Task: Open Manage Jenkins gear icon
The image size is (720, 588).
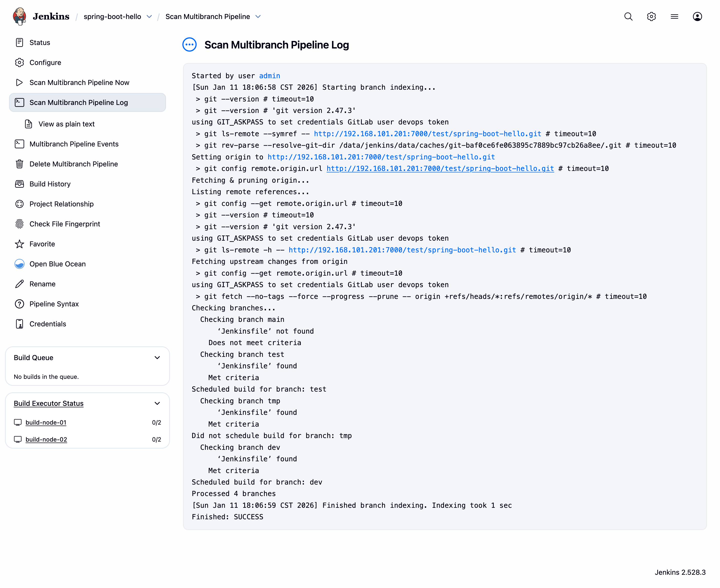Action: [651, 16]
